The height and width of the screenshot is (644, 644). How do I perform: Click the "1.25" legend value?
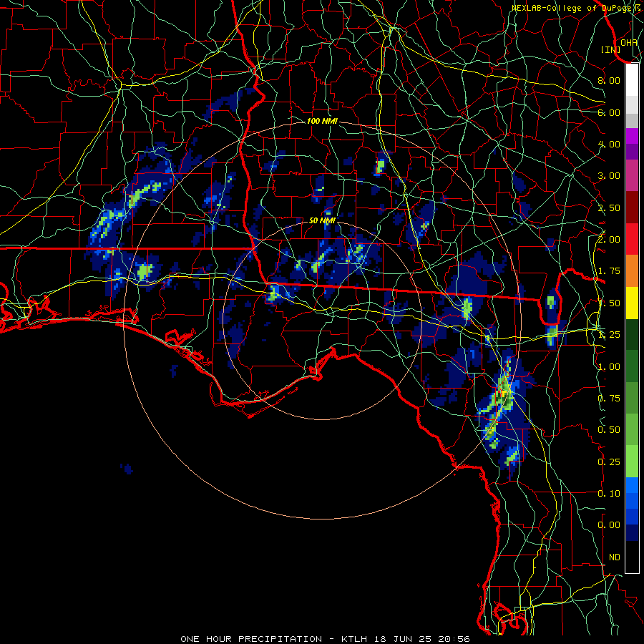click(x=609, y=335)
